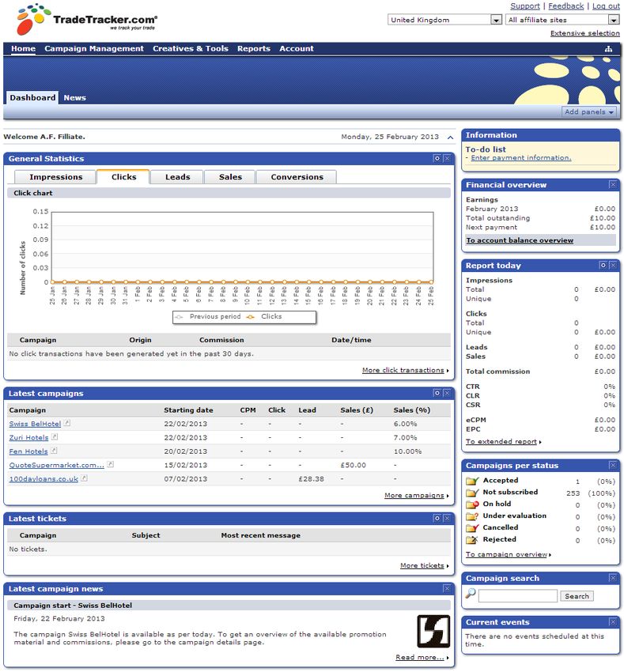Click external link icon beside Fen Hotels
This screenshot has height=672, width=624.
pos(54,451)
